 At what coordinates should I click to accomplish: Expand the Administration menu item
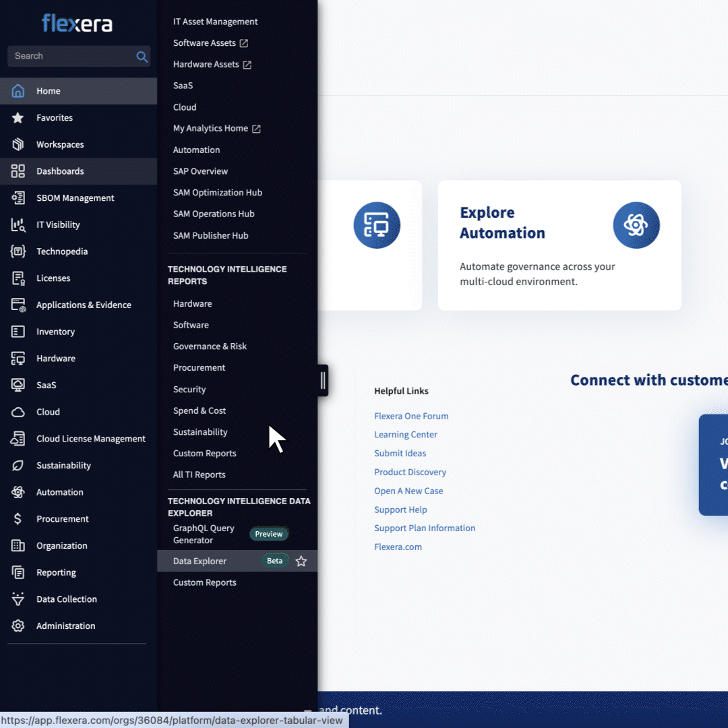pos(65,626)
